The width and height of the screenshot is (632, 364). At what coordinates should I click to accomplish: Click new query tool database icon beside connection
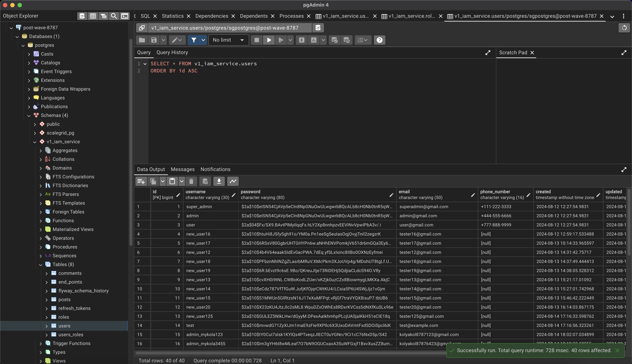pyautogui.click(x=318, y=28)
